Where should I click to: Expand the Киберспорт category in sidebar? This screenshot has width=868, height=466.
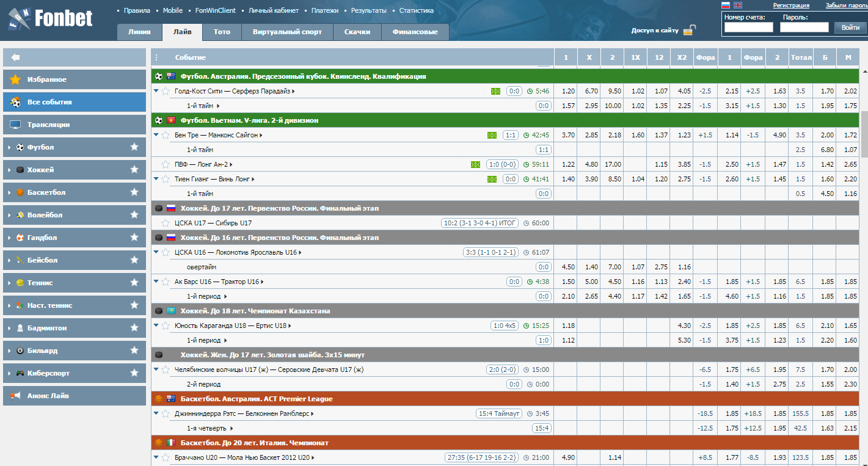9,373
